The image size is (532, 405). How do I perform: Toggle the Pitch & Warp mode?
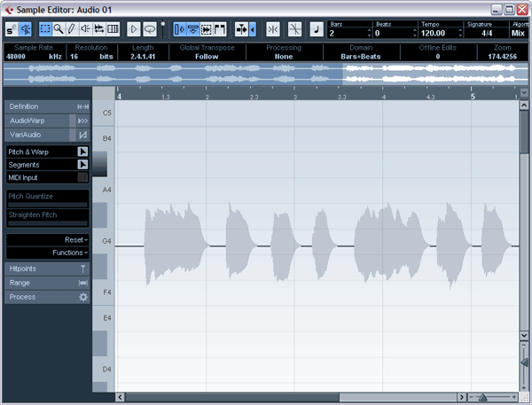tap(82, 152)
